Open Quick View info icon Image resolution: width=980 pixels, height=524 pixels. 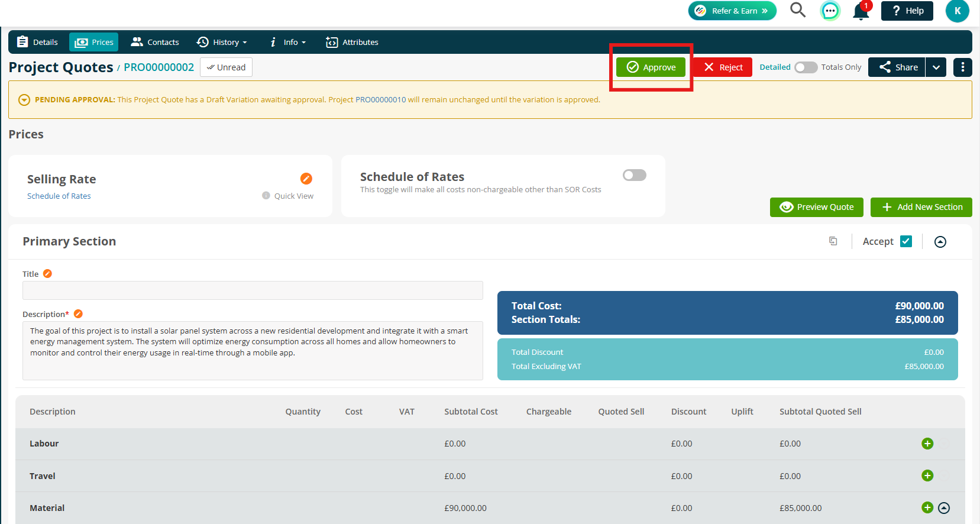(x=266, y=196)
